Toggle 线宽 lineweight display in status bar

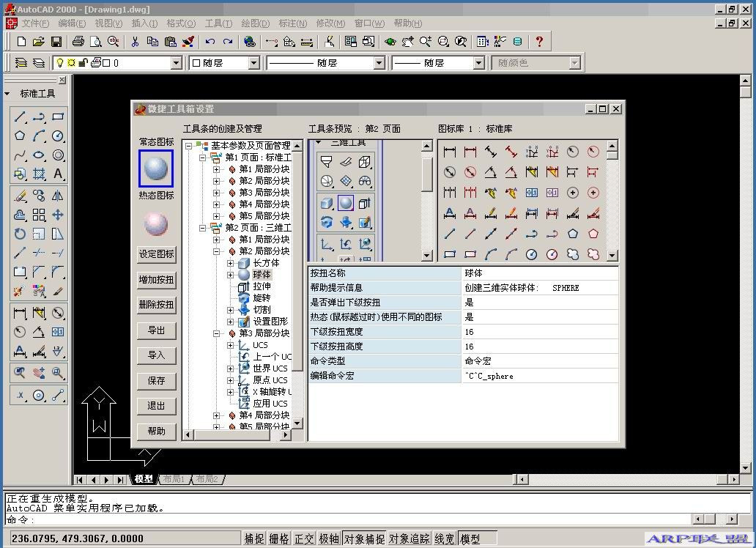(445, 538)
